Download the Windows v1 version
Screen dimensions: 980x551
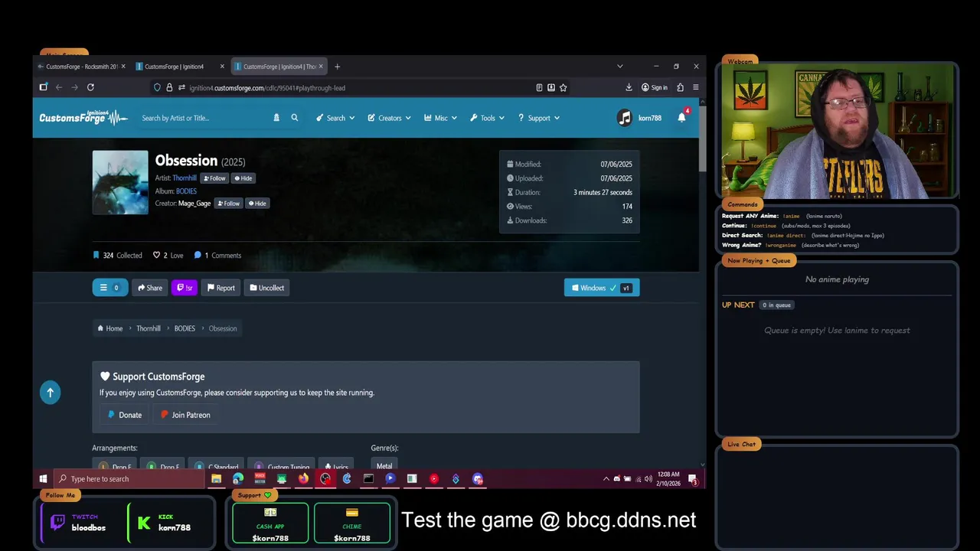(602, 288)
